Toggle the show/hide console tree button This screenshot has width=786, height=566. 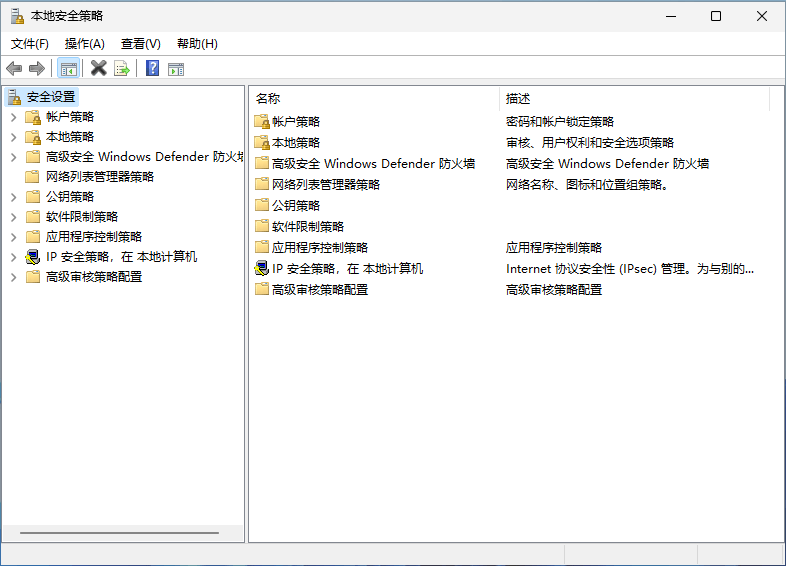click(x=68, y=68)
